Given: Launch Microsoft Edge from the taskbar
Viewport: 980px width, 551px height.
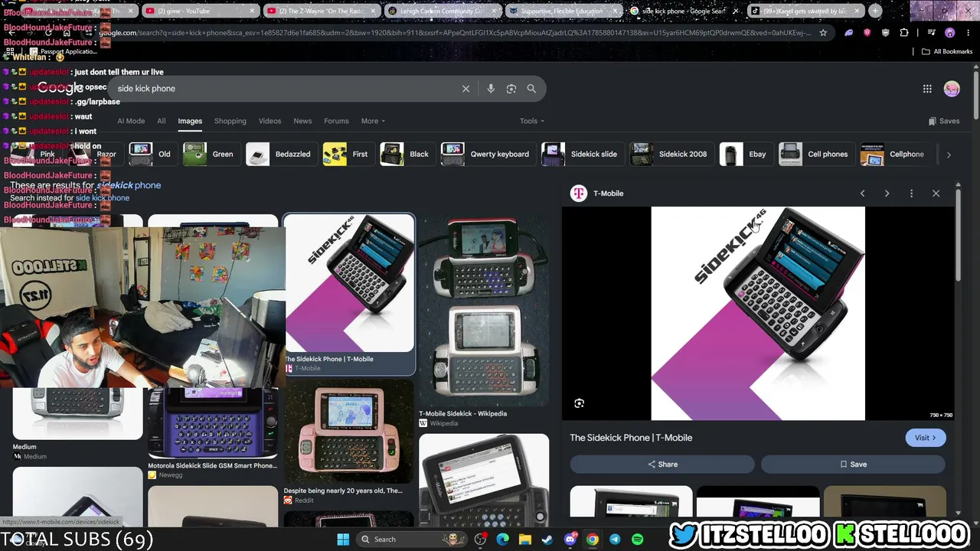Looking at the screenshot, I should coord(502,540).
